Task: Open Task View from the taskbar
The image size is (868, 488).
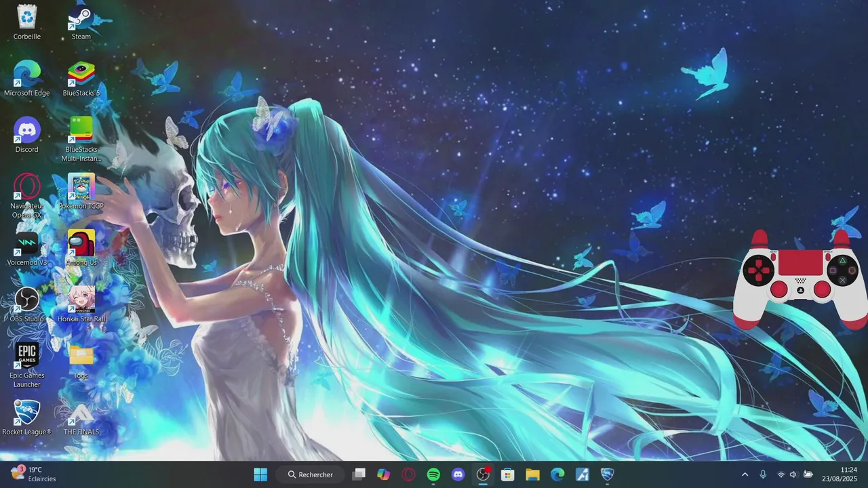Action: point(359,474)
